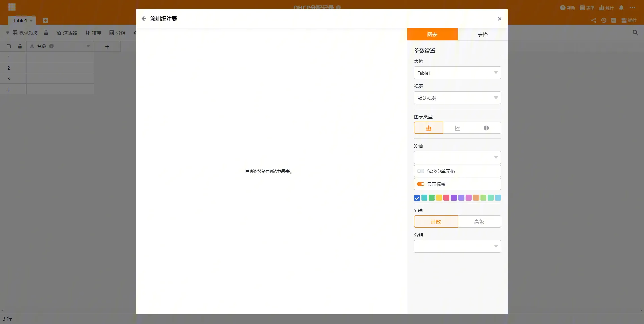Click the search magnifier icon
This screenshot has height=324, width=644.
click(x=635, y=33)
